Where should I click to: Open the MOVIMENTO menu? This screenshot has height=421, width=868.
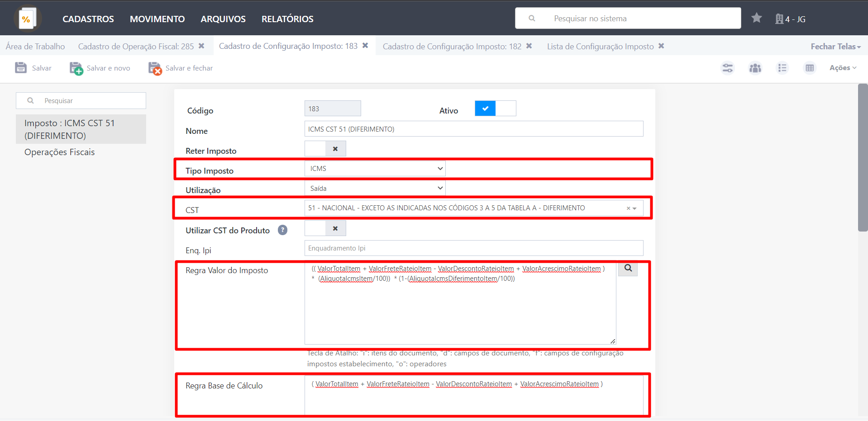point(157,19)
